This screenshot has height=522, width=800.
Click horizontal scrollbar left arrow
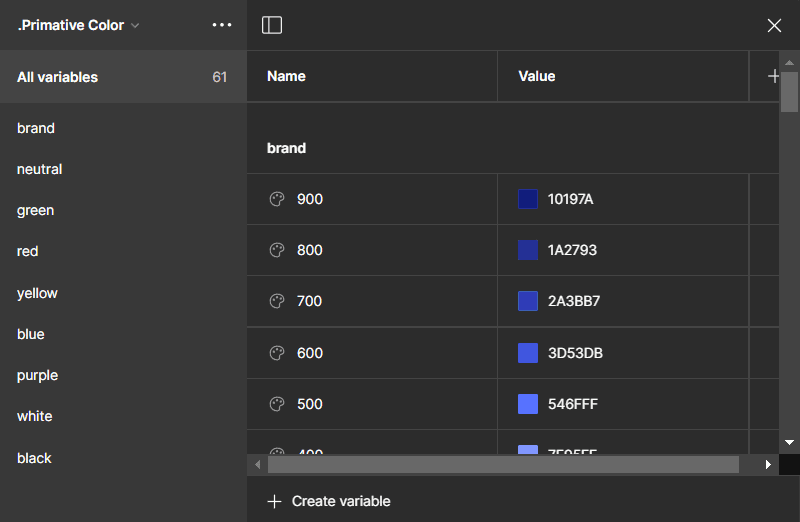pos(258,464)
